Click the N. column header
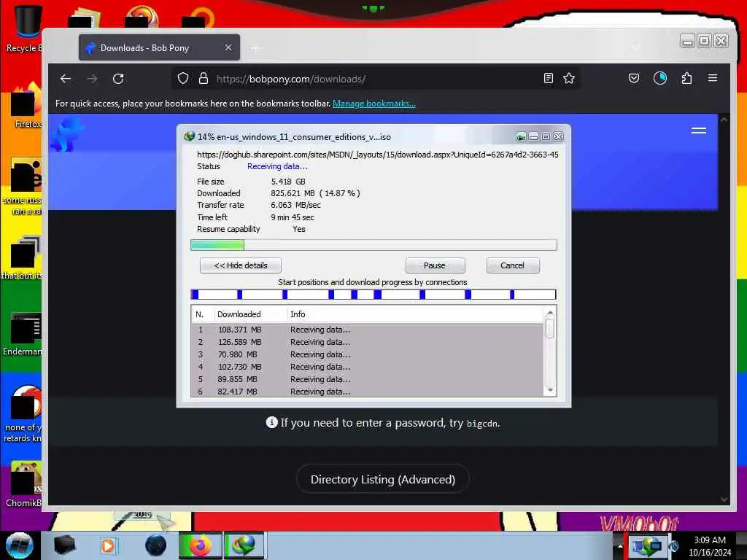 (201, 314)
